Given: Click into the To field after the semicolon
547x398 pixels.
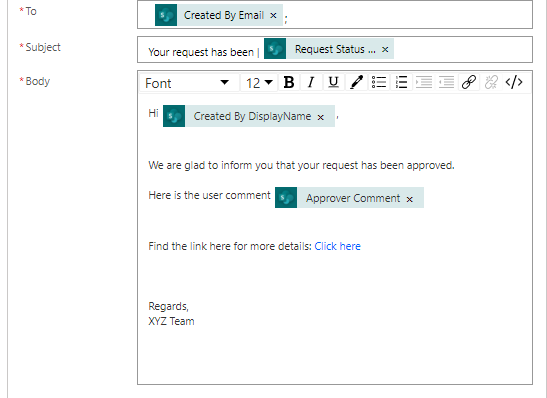Looking at the screenshot, I should click(x=408, y=15).
